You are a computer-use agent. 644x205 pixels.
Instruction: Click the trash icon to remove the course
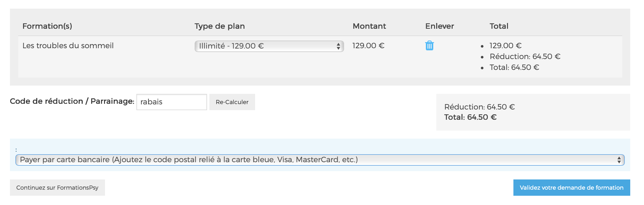(429, 46)
